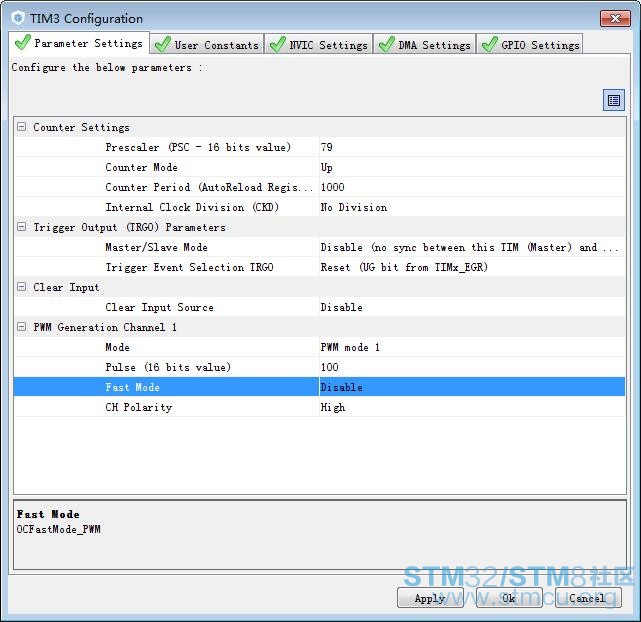Open the DMA Settings tab
Image resolution: width=641 pixels, height=622 pixels.
tap(425, 45)
